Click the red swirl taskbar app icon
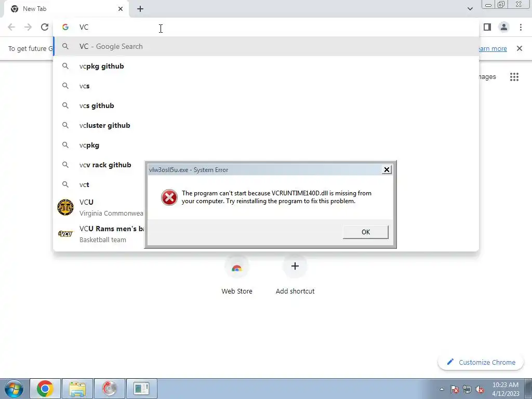The width and height of the screenshot is (532, 399). coord(109,389)
